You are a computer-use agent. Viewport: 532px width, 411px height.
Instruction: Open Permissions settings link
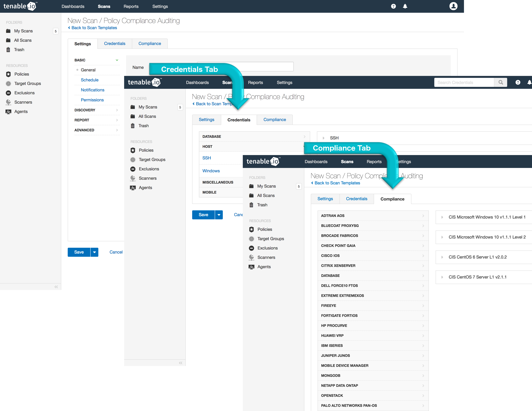[x=92, y=100]
